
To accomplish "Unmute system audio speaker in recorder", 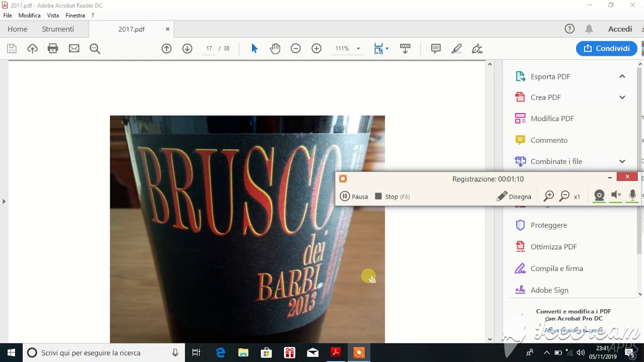I will (616, 196).
